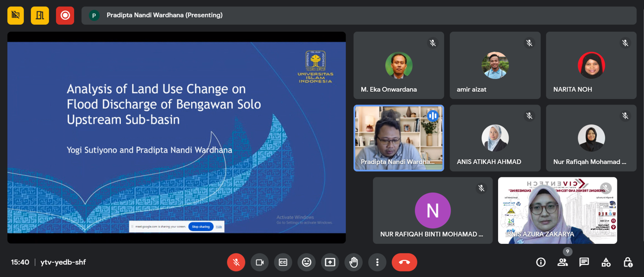The image size is (644, 277).
Task: Click the yellow crossed-out grid icon
Action: tap(16, 16)
